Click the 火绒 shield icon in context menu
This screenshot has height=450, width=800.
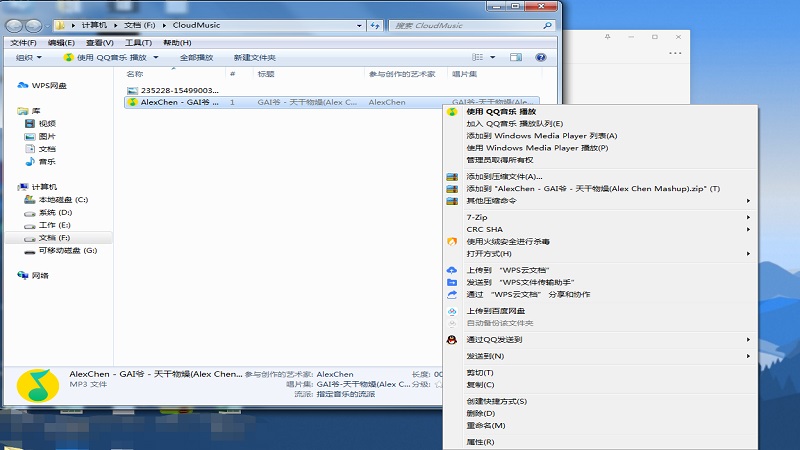click(452, 242)
